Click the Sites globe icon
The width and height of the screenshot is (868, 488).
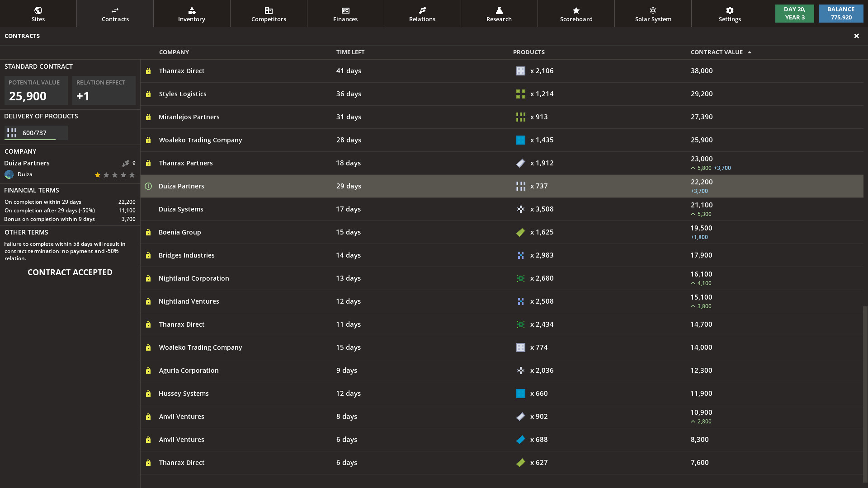point(38,10)
